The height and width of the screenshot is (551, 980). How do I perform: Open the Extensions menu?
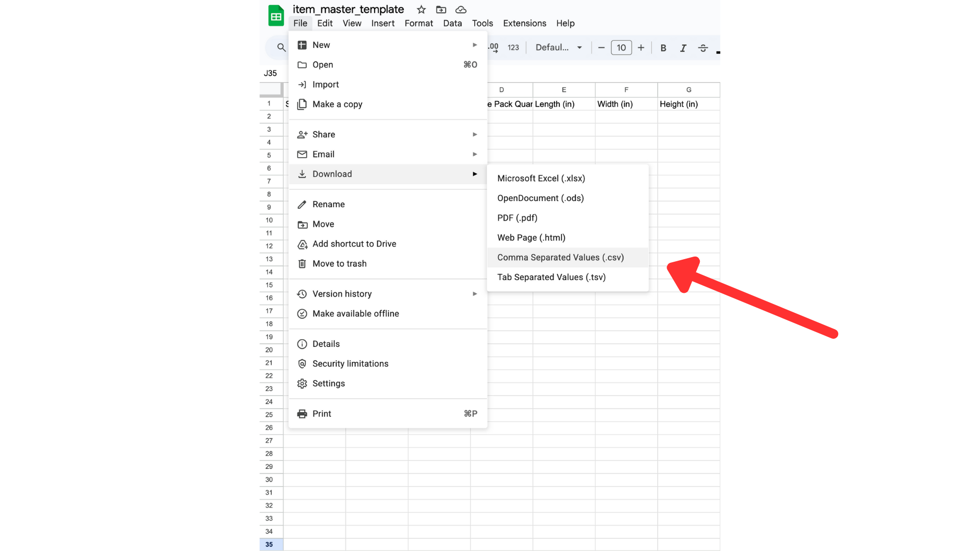coord(524,23)
